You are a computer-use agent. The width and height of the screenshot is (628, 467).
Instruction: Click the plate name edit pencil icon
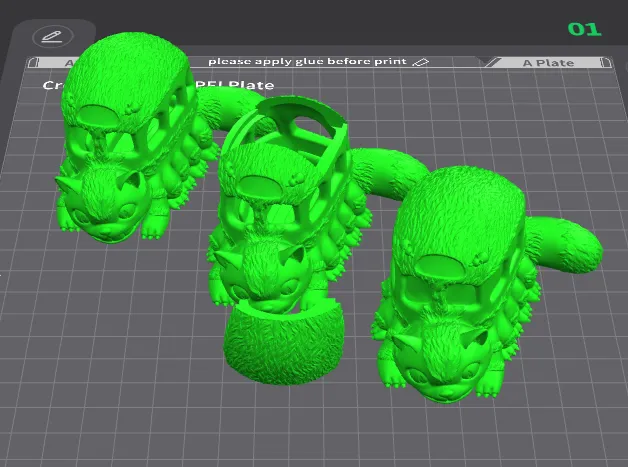52,36
